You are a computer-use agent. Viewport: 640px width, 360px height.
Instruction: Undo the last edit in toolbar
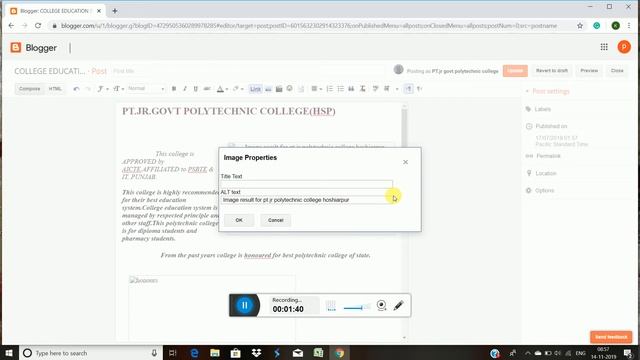76,89
